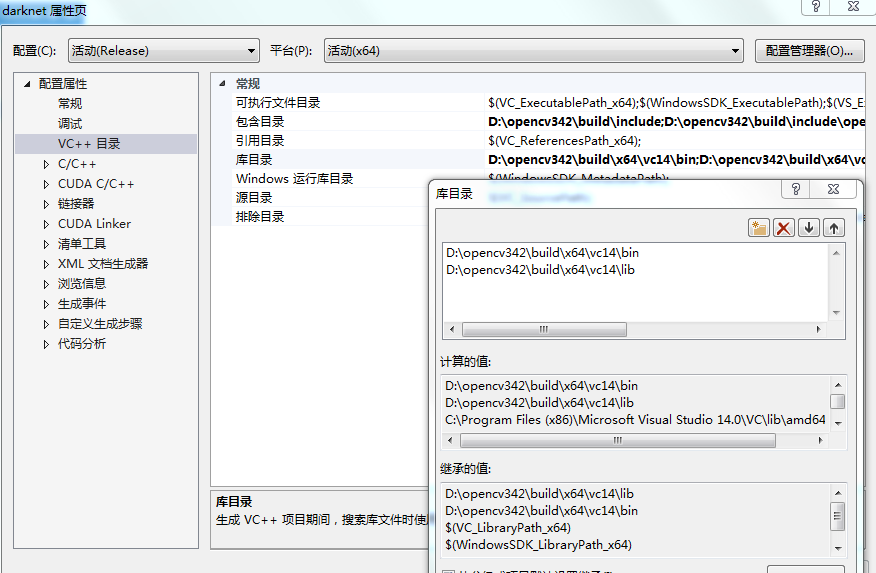Expand the C/C++ tree node
Screen dimensions: 876x573
[x=46, y=164]
